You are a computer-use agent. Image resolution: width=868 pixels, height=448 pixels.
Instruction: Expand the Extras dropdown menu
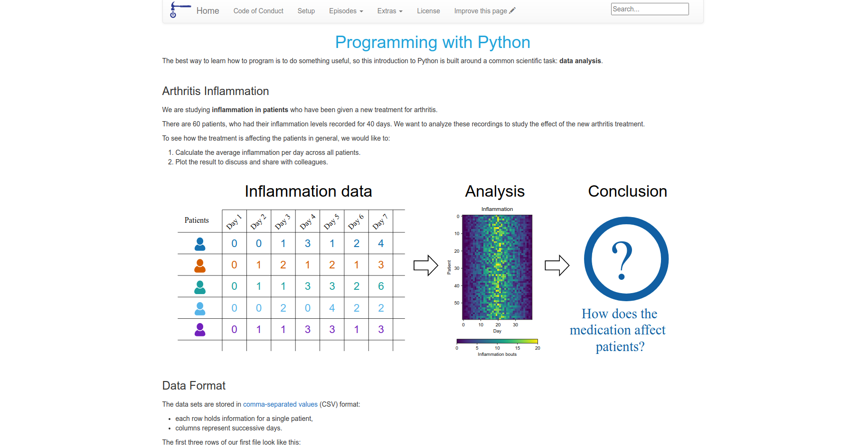[390, 11]
